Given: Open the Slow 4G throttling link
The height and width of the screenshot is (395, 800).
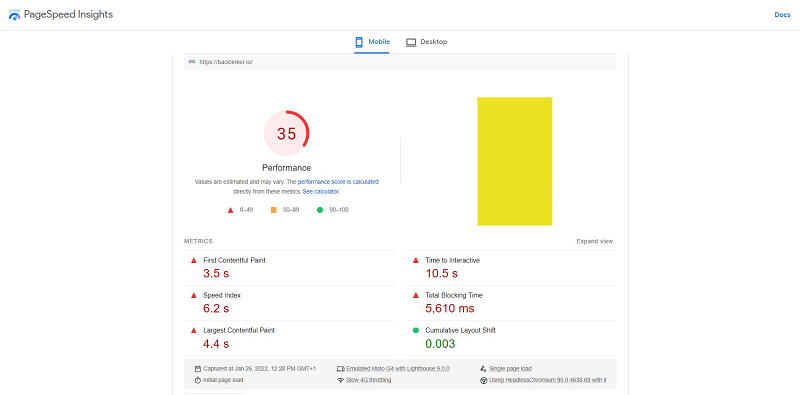Looking at the screenshot, I should coord(369,380).
